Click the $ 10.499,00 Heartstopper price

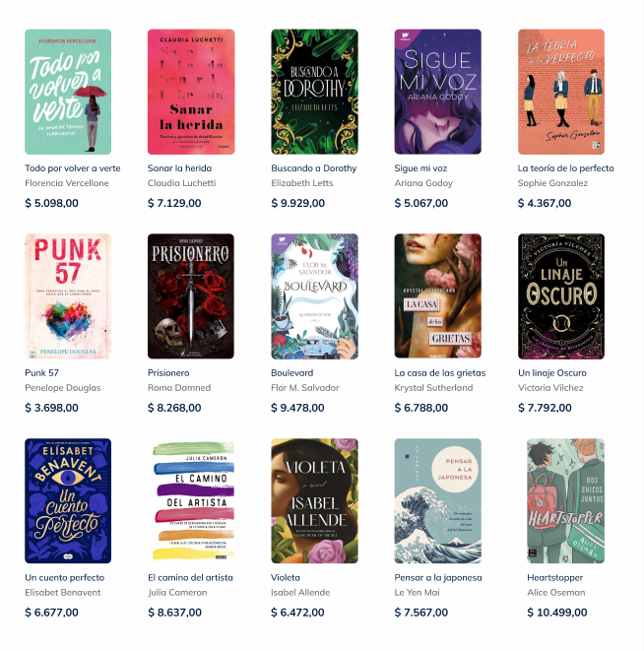click(556, 613)
